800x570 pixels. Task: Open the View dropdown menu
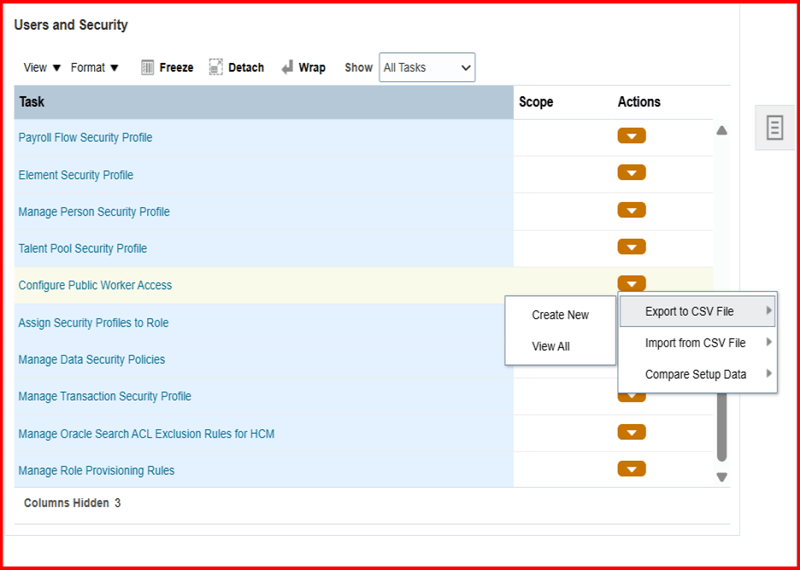42,68
